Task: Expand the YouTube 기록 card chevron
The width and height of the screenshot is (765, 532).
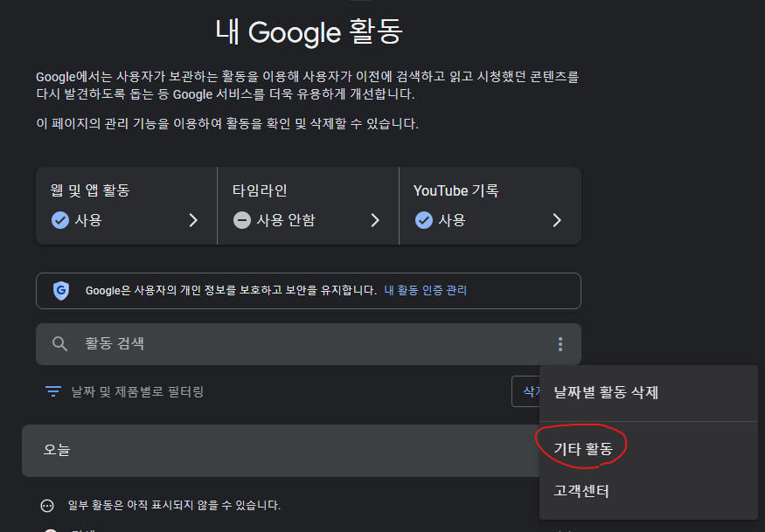Action: coord(557,220)
